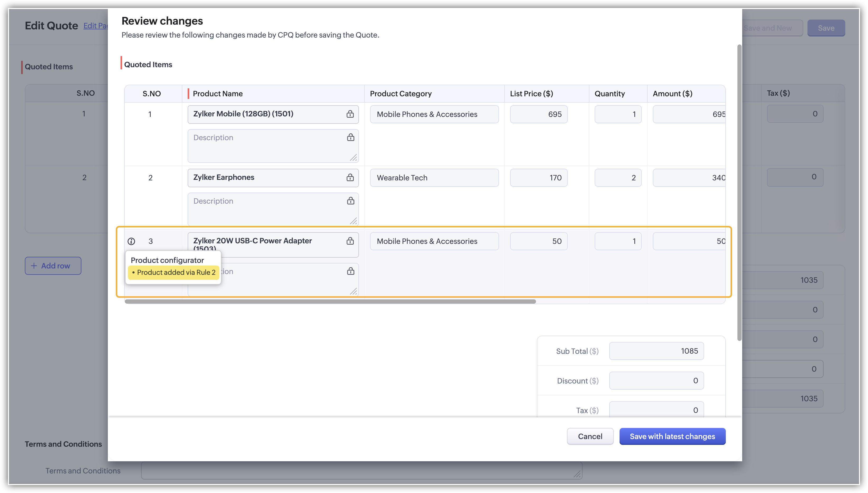The width and height of the screenshot is (868, 493).
Task: Click the Add row button
Action: click(53, 266)
